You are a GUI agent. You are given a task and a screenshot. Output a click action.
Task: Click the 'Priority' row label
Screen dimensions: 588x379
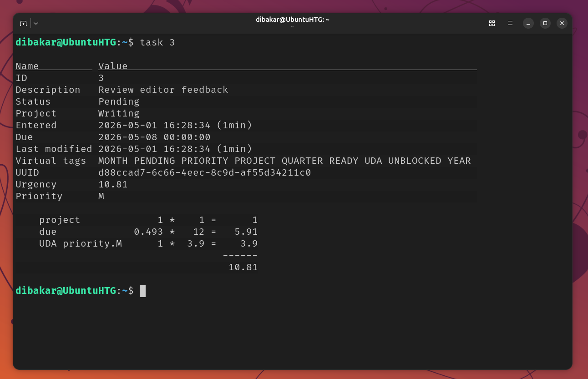tap(39, 196)
